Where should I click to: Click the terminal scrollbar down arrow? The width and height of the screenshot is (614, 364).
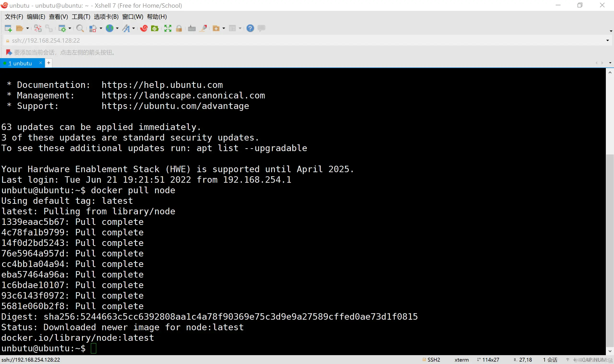[x=610, y=351]
